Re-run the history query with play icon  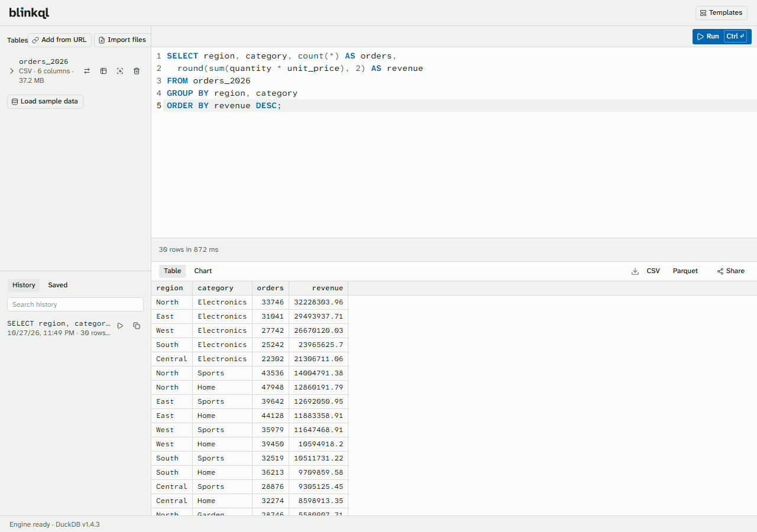click(121, 326)
